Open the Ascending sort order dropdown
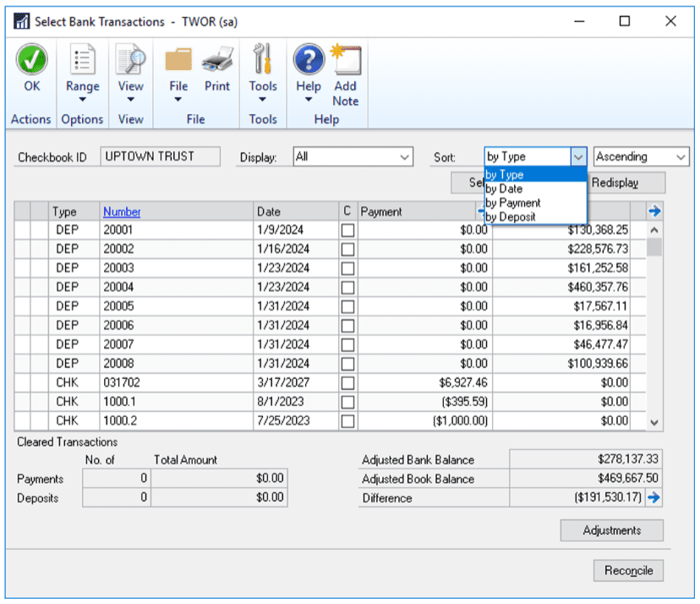Screen dimensions: 700x604 [x=681, y=157]
